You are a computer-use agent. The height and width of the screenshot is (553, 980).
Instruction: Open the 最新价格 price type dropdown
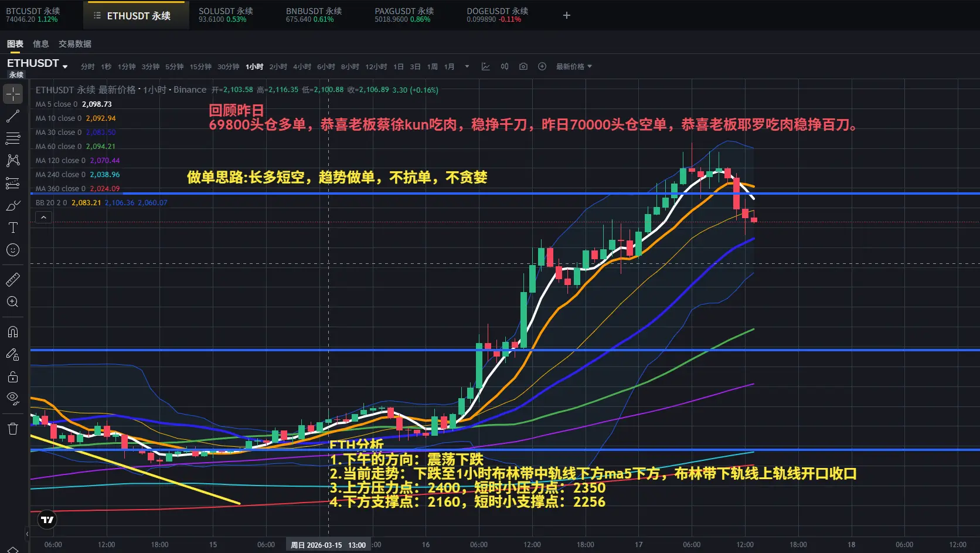click(x=574, y=66)
